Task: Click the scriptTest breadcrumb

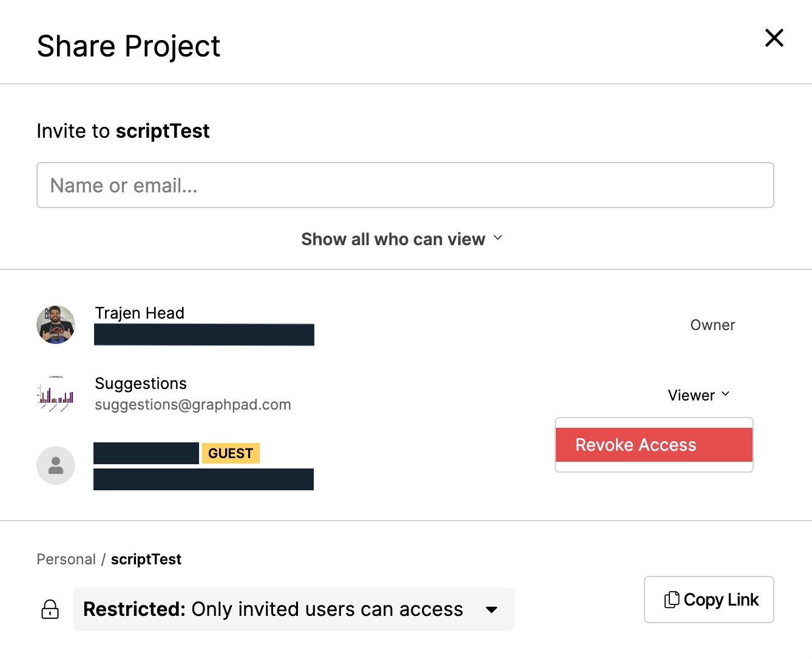Action: tap(146, 559)
